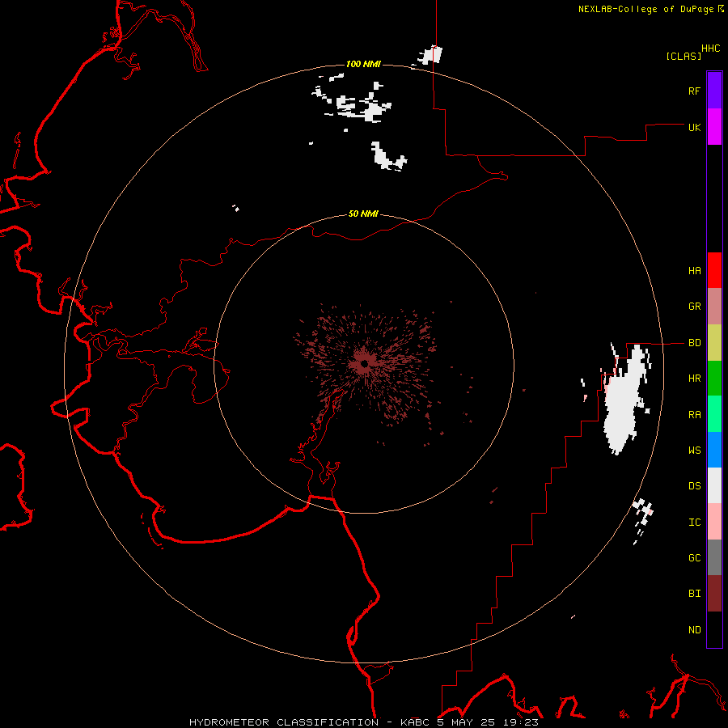
Task: Click the UK magenta legend swatch
Action: (x=714, y=127)
